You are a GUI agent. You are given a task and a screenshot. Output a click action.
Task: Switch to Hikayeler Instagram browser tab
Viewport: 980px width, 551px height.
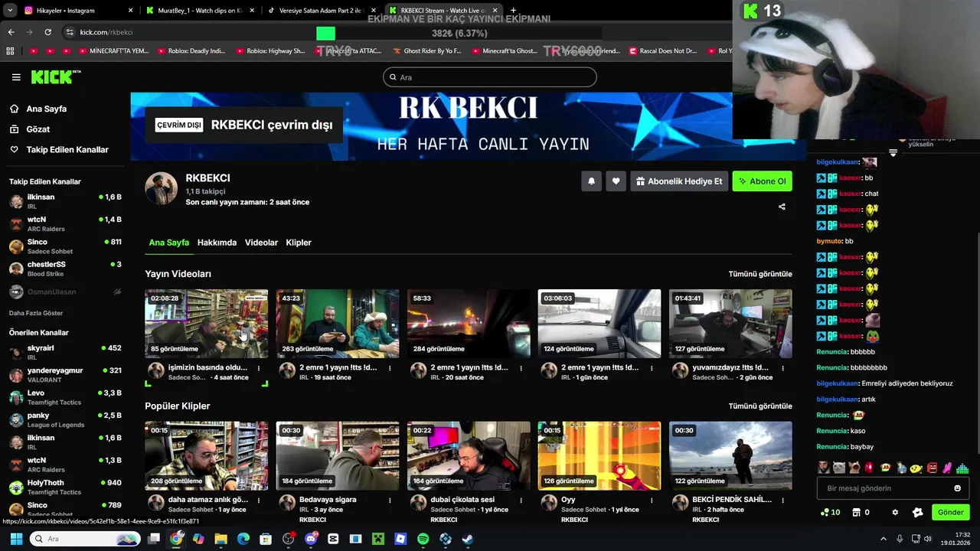[x=79, y=11]
